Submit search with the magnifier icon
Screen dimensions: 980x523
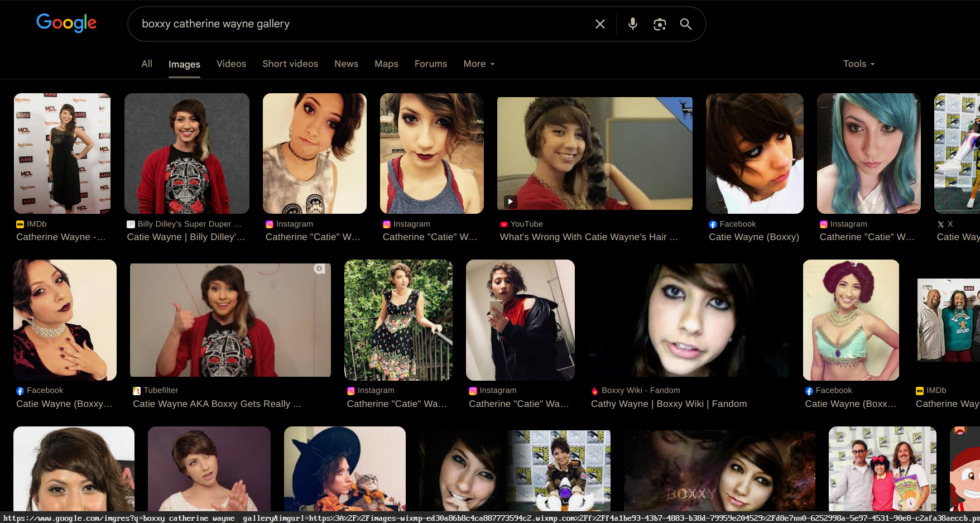(x=686, y=24)
